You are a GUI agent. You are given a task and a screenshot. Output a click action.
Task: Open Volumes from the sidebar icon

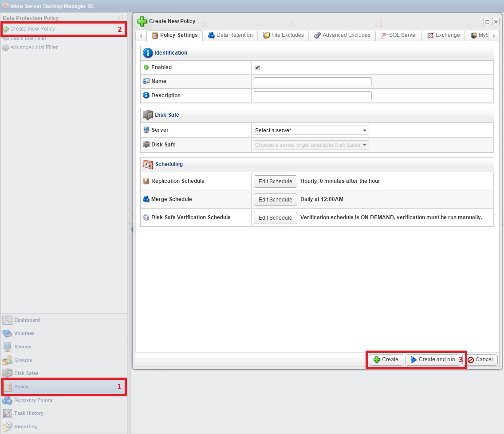[x=7, y=333]
